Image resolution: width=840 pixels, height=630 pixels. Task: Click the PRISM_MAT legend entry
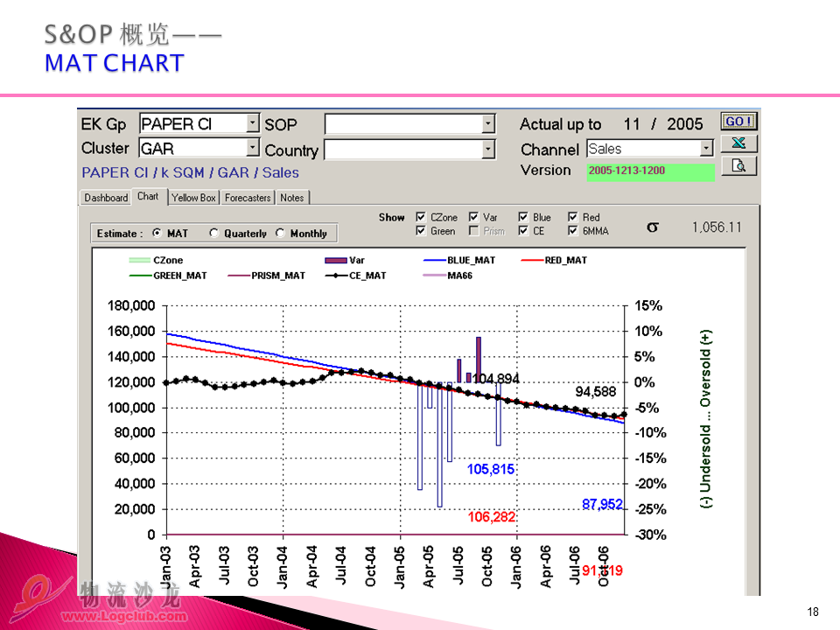(266, 276)
